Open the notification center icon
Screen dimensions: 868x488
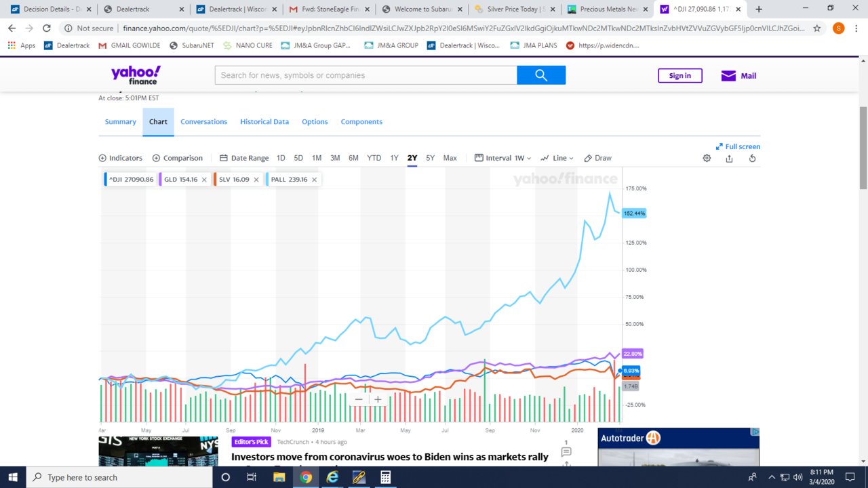coord(850,477)
